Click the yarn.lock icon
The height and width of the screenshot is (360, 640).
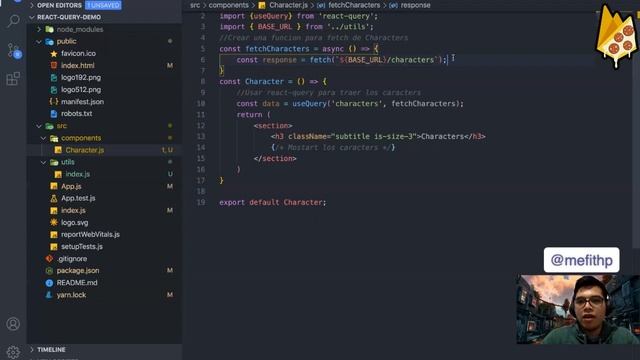pyautogui.click(x=49, y=295)
